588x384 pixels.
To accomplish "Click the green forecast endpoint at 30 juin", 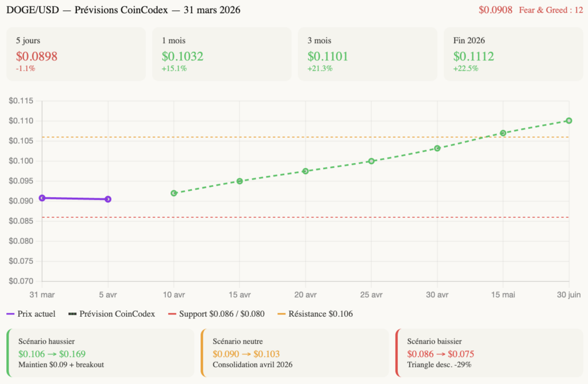I will [x=568, y=121].
